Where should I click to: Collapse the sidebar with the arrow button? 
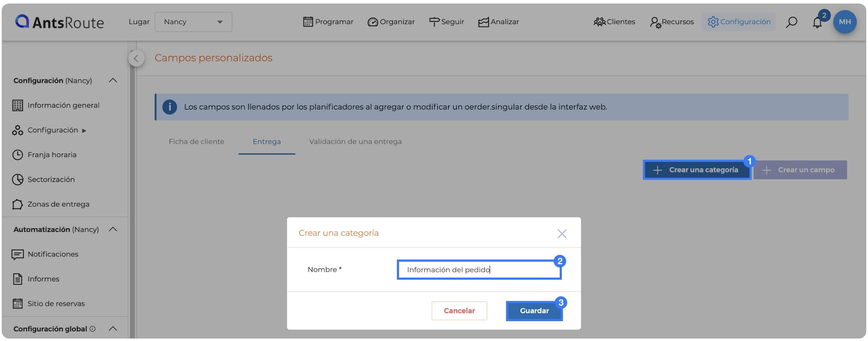(x=136, y=58)
